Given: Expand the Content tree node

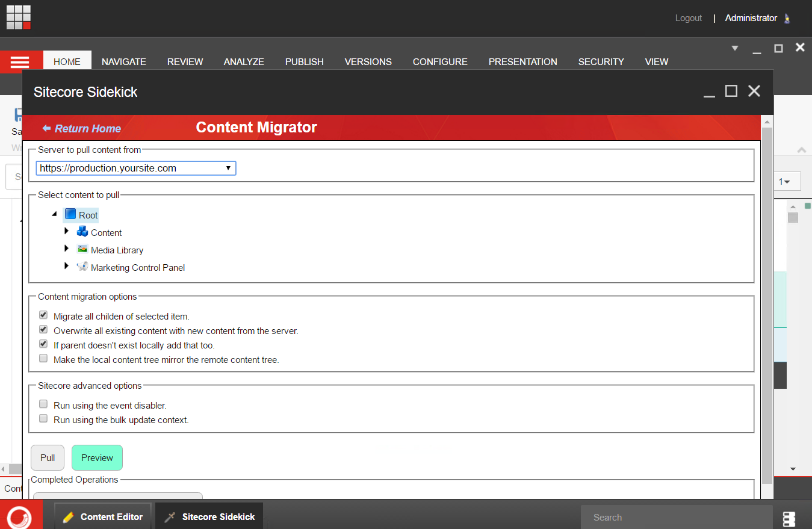Looking at the screenshot, I should point(67,231).
